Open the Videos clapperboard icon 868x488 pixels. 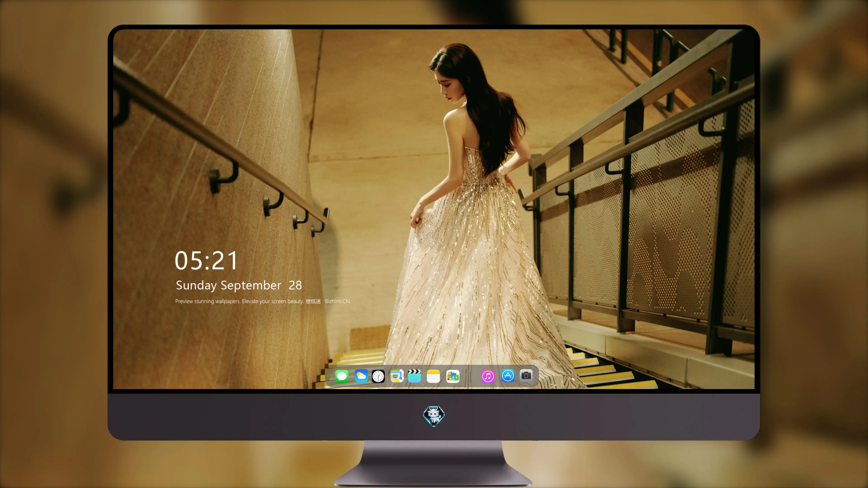pyautogui.click(x=415, y=376)
